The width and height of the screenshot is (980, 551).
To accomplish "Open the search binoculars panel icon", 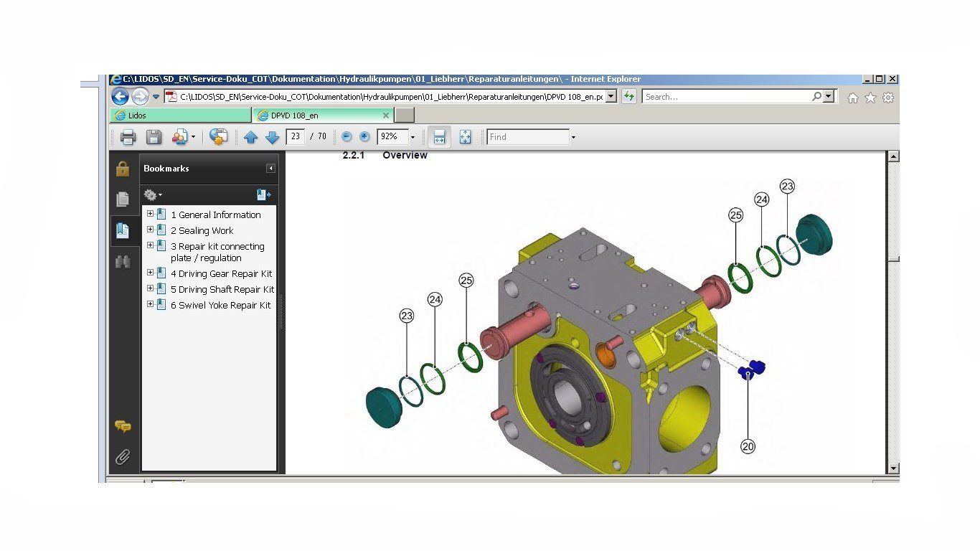I will click(123, 262).
